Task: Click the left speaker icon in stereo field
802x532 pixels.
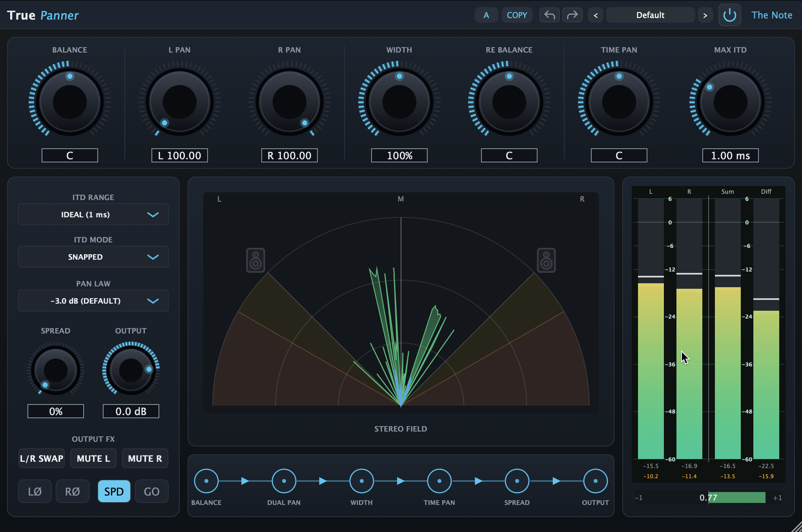Action: [255, 260]
